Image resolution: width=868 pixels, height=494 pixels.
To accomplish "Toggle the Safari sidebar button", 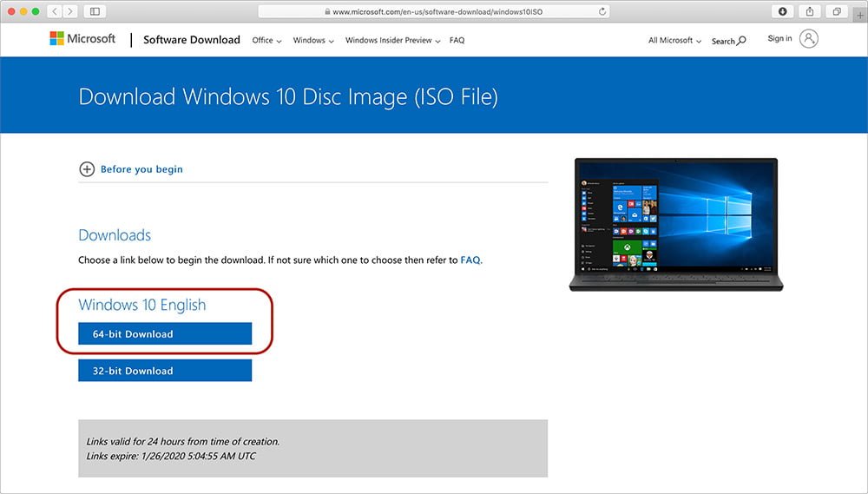I will [x=95, y=11].
